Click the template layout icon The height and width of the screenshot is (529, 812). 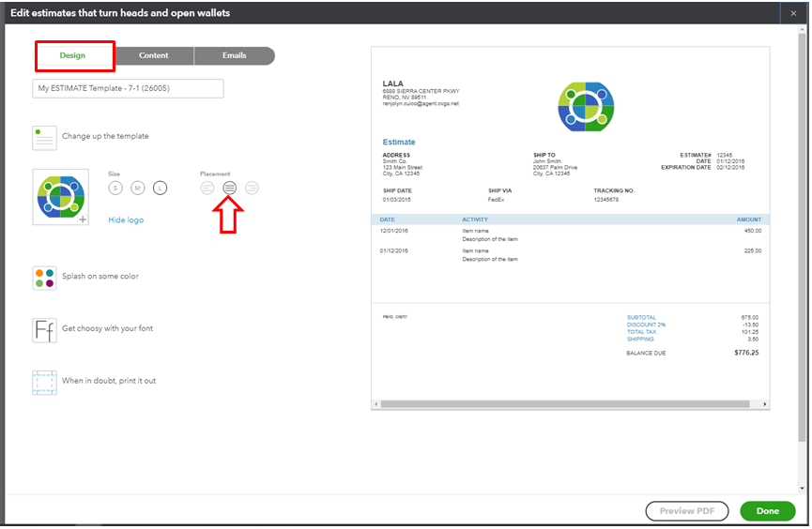44,137
